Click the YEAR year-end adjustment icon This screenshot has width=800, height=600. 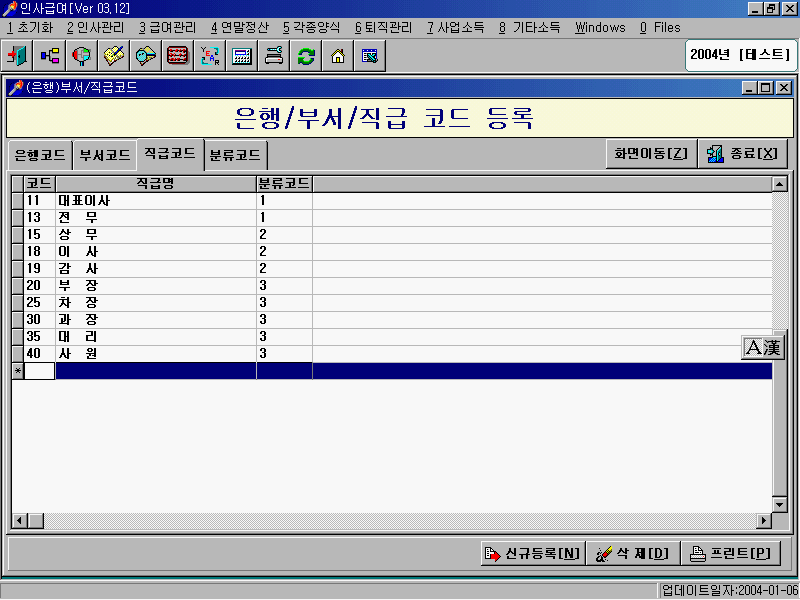209,56
